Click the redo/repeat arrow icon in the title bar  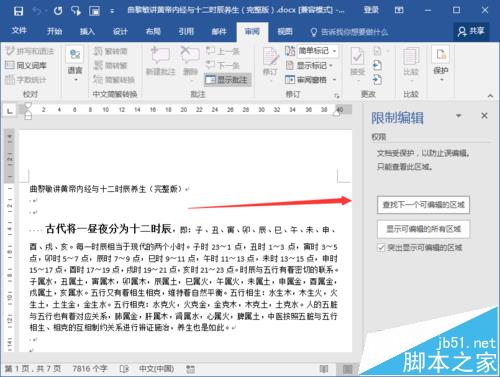pyautogui.click(x=58, y=11)
